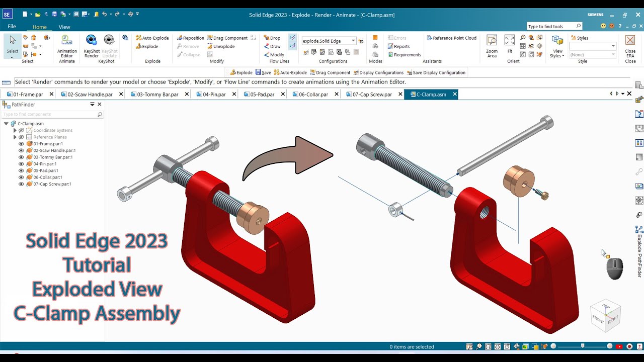Open the document tab list dropdown
The height and width of the screenshot is (362, 644).
click(623, 94)
